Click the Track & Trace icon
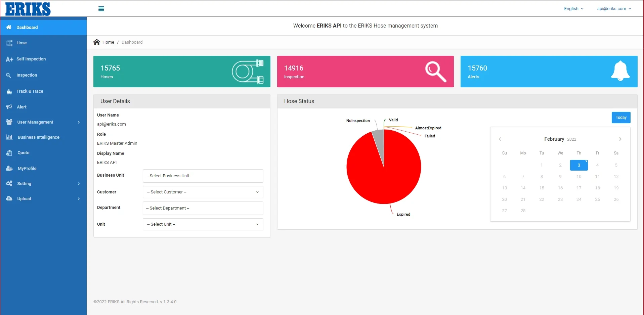 tap(9, 91)
